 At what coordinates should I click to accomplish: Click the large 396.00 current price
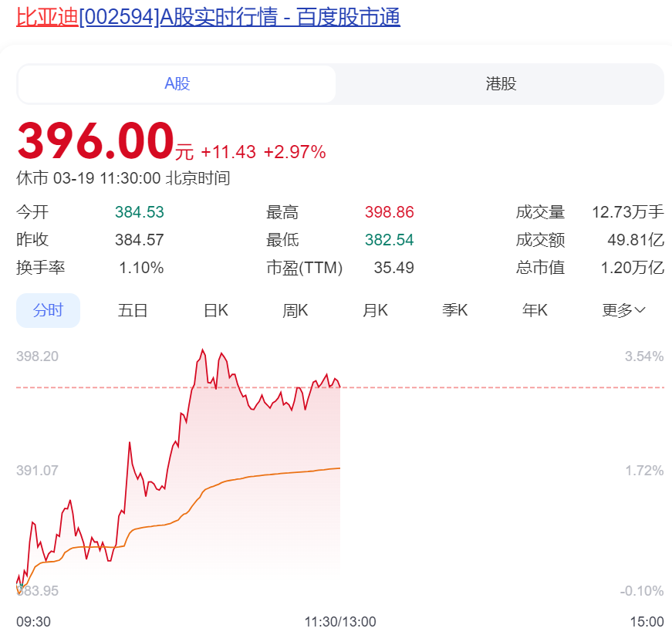tap(96, 141)
